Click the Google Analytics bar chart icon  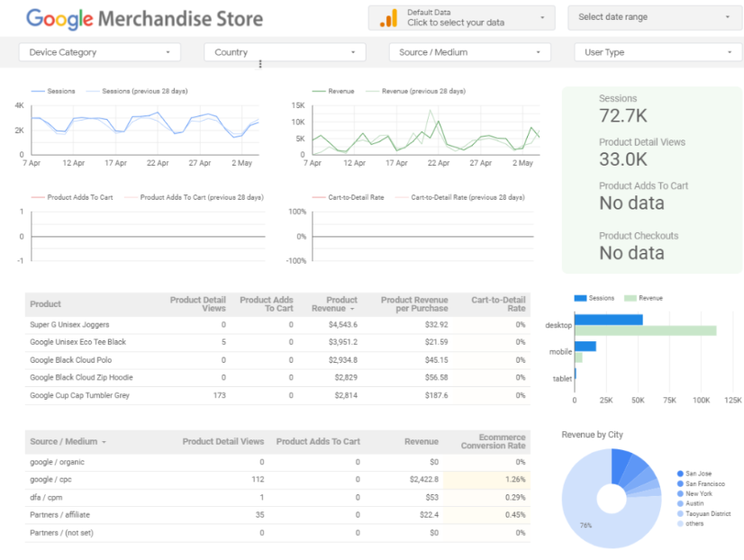(x=388, y=18)
